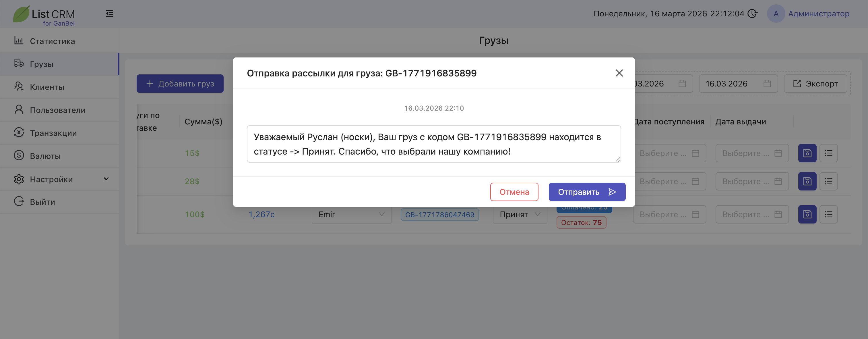This screenshot has height=339, width=868.
Task: Open the Клиенты sidebar section
Action: pyautogui.click(x=47, y=87)
